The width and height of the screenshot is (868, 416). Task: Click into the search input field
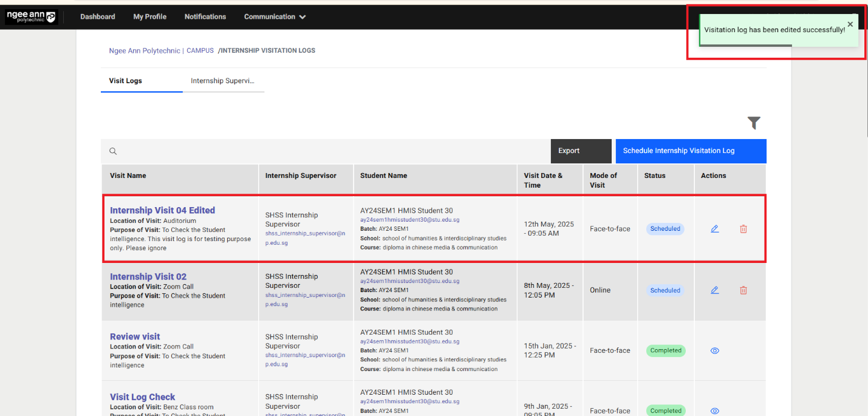(x=328, y=151)
